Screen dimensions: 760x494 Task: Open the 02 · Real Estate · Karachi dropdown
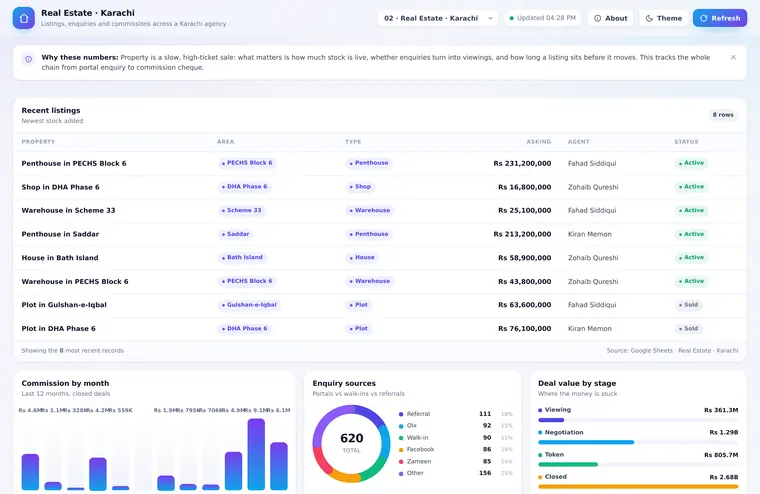point(438,18)
